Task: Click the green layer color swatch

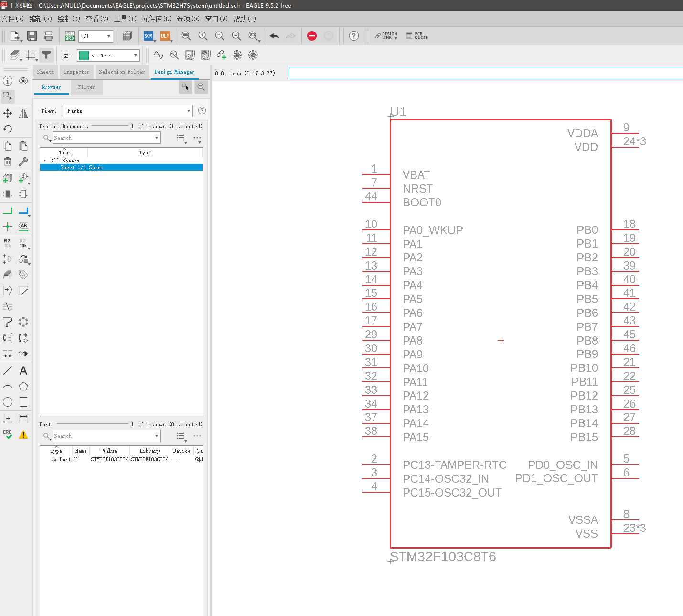Action: (84, 55)
